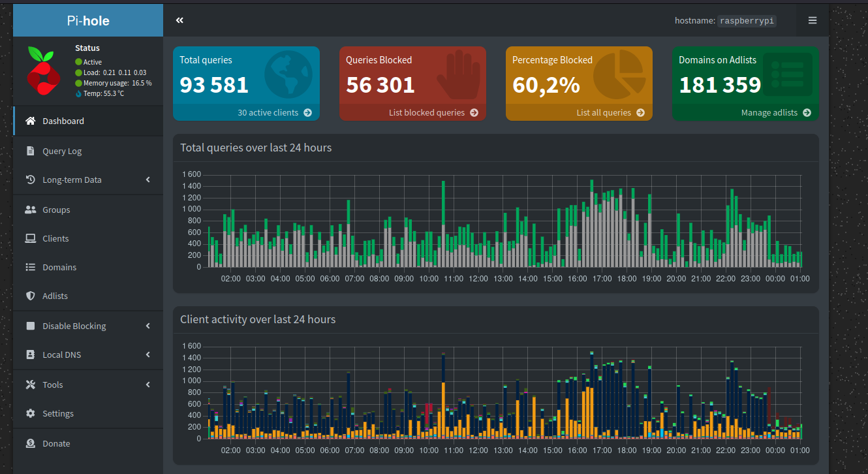
Task: Open the hamburger menu at top right
Action: click(813, 20)
